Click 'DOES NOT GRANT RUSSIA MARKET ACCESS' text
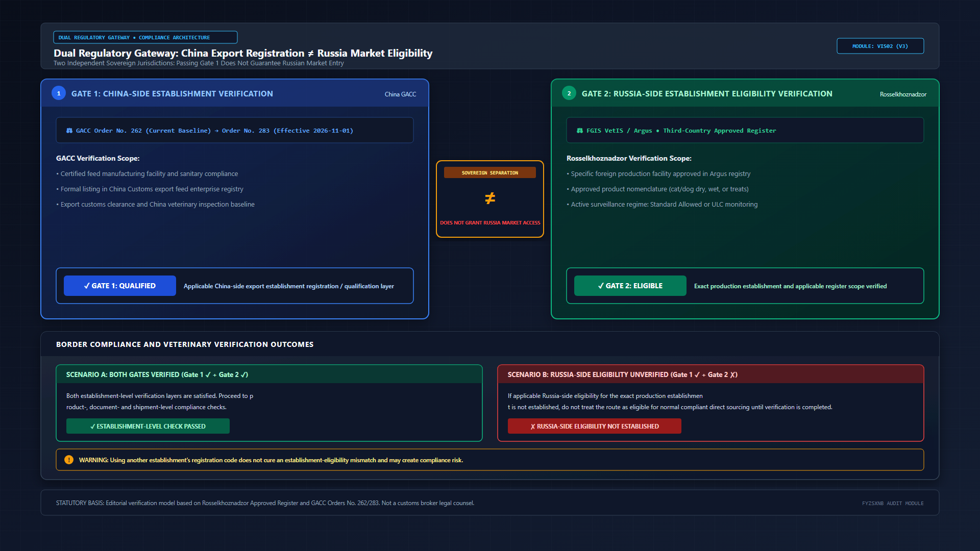980x551 pixels. (x=490, y=223)
